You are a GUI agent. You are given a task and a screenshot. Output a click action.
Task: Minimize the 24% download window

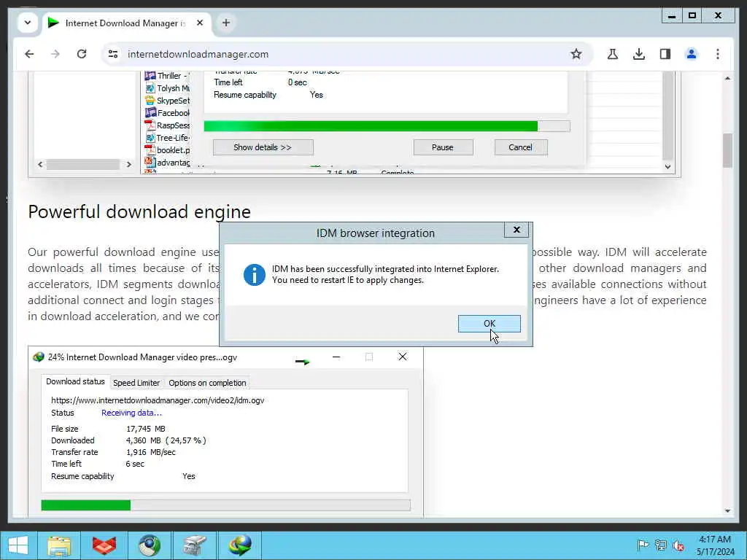pos(336,357)
